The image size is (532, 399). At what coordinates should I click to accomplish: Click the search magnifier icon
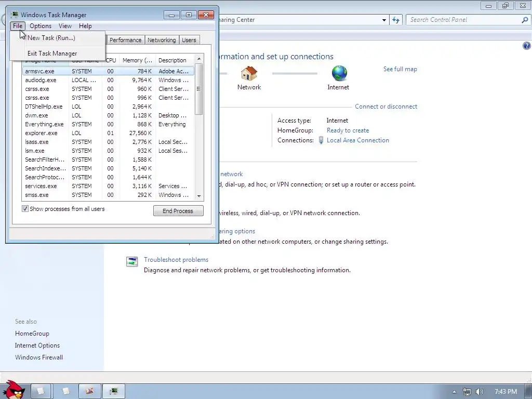point(525,20)
